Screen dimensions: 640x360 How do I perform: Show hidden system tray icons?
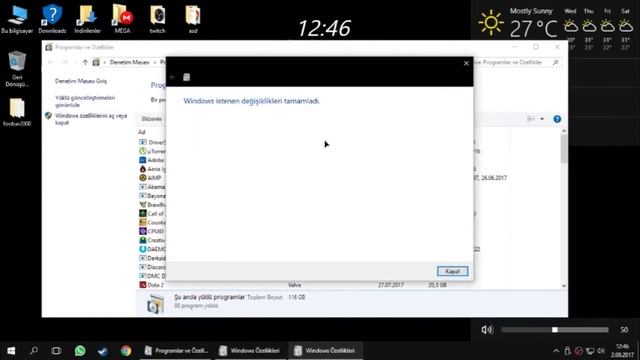pyautogui.click(x=556, y=351)
